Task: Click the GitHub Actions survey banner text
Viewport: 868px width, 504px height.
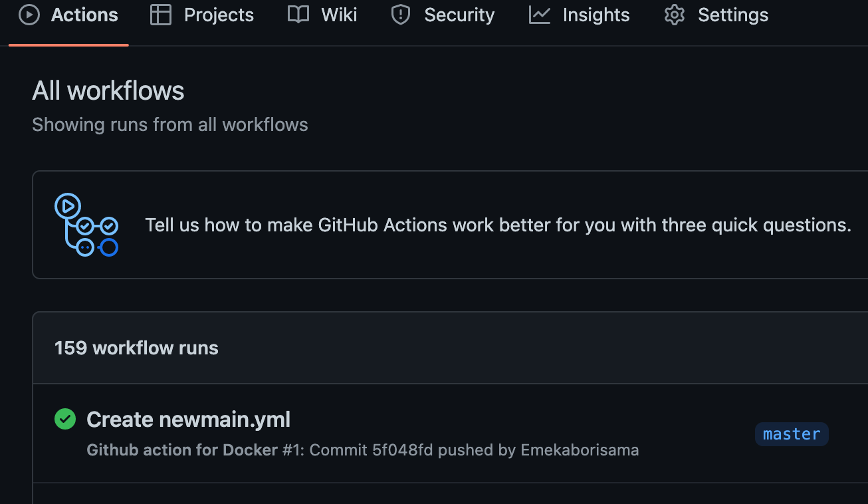Action: pyautogui.click(x=498, y=225)
